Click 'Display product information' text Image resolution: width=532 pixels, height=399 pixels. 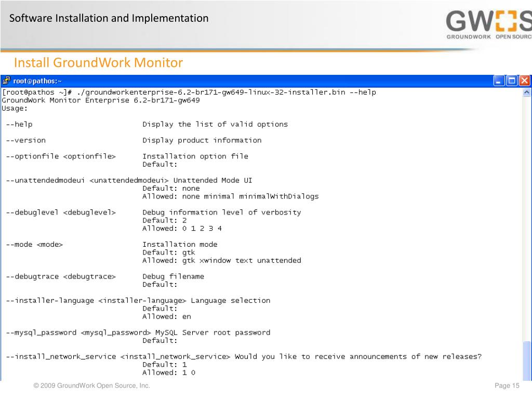click(x=202, y=140)
